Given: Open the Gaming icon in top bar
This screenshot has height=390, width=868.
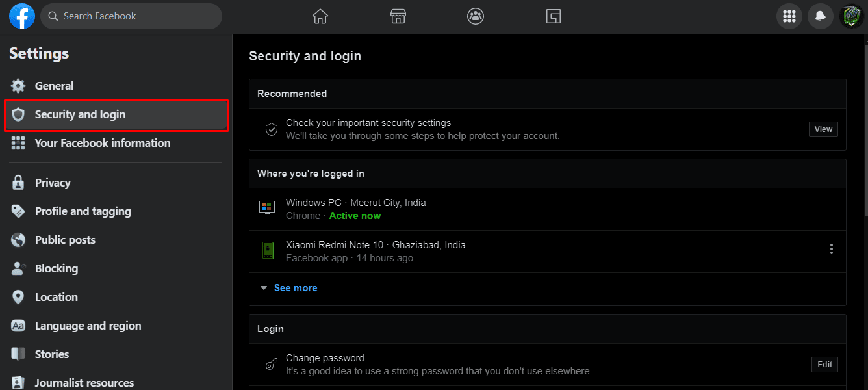Looking at the screenshot, I should tap(553, 16).
